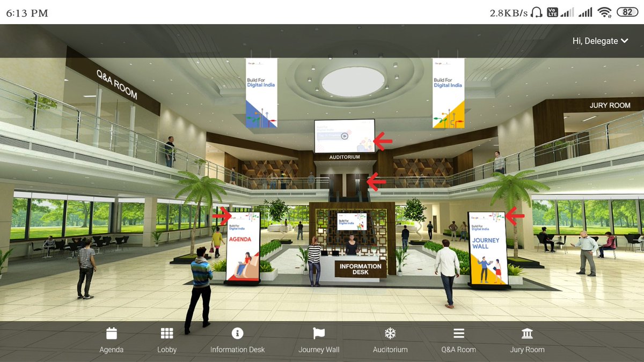Click the Information Desk label in the bottom bar
Screen dimensions: 644x362
(x=237, y=350)
